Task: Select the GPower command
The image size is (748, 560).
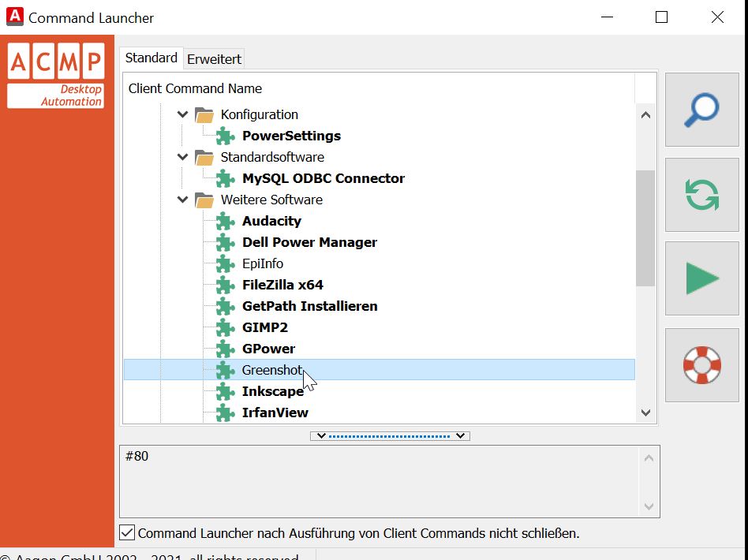Action: 268,349
